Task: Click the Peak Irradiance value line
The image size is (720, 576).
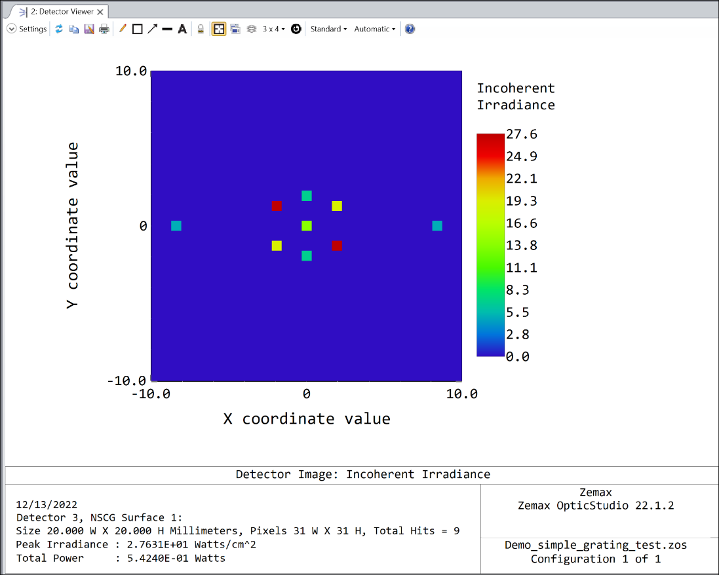Action: tap(136, 545)
